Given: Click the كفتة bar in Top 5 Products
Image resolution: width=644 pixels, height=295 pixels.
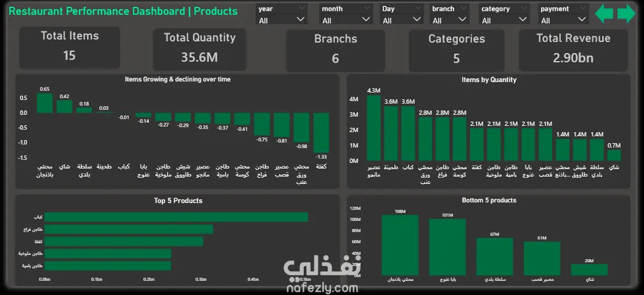Looking at the screenshot, I should [x=124, y=241].
